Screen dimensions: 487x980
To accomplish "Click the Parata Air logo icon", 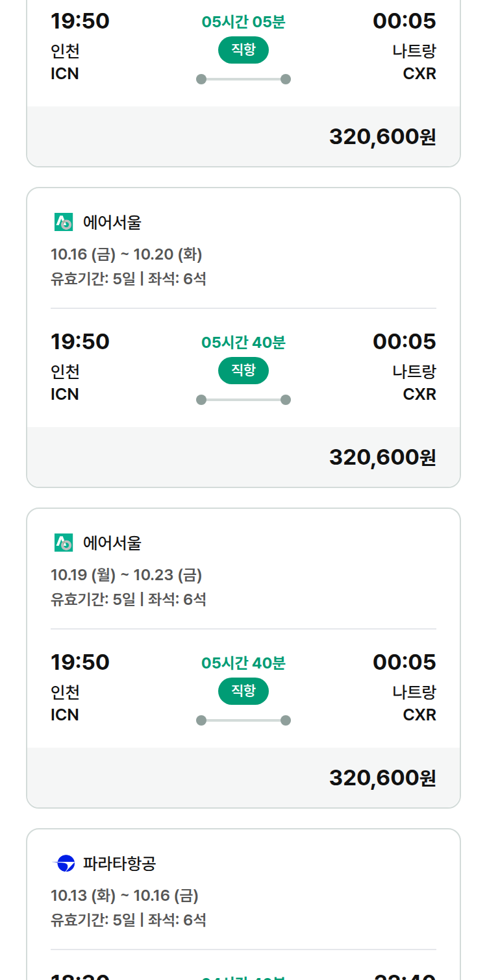I will (64, 863).
